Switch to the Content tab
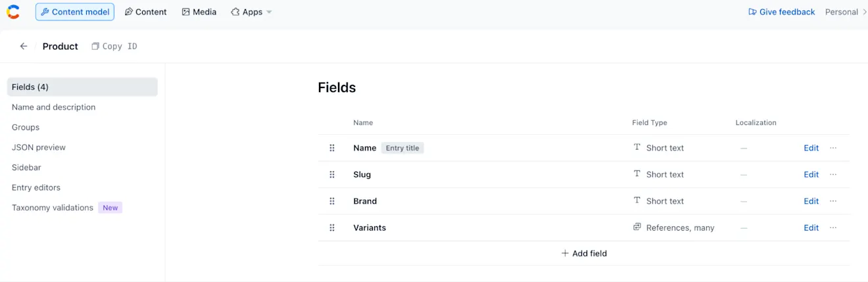The width and height of the screenshot is (868, 282). coord(146,12)
